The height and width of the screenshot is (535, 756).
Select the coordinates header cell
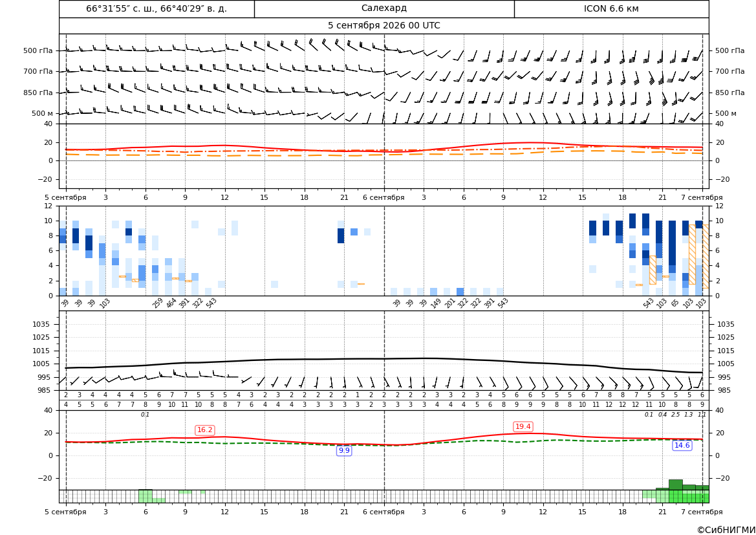coord(157,8)
